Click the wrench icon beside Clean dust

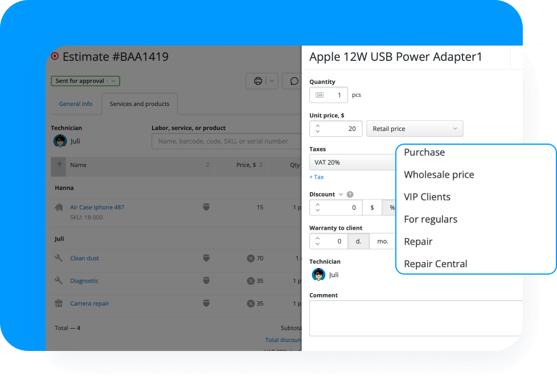[x=59, y=258]
